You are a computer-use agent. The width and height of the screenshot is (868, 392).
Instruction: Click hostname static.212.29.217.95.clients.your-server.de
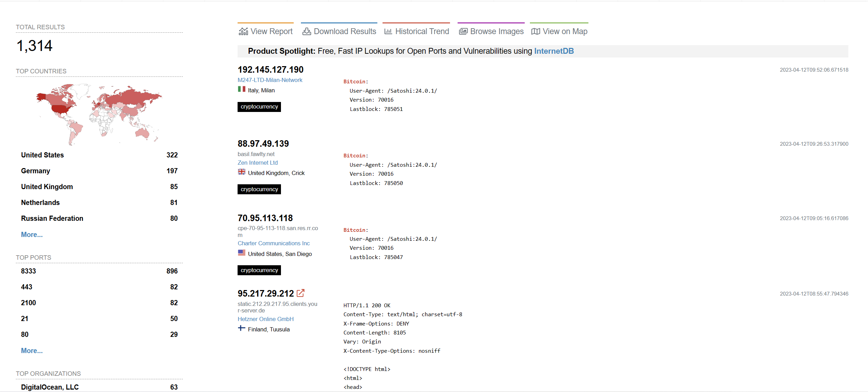(x=277, y=307)
